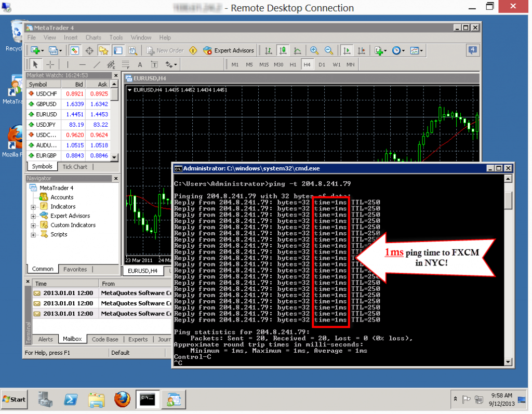Open the Charts menu
The width and height of the screenshot is (532, 414).
coord(94,37)
